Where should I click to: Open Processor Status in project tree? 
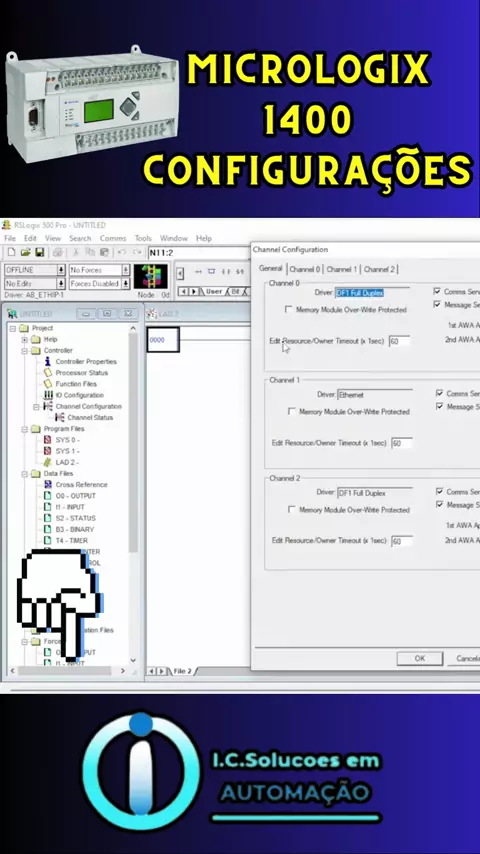[82, 373]
